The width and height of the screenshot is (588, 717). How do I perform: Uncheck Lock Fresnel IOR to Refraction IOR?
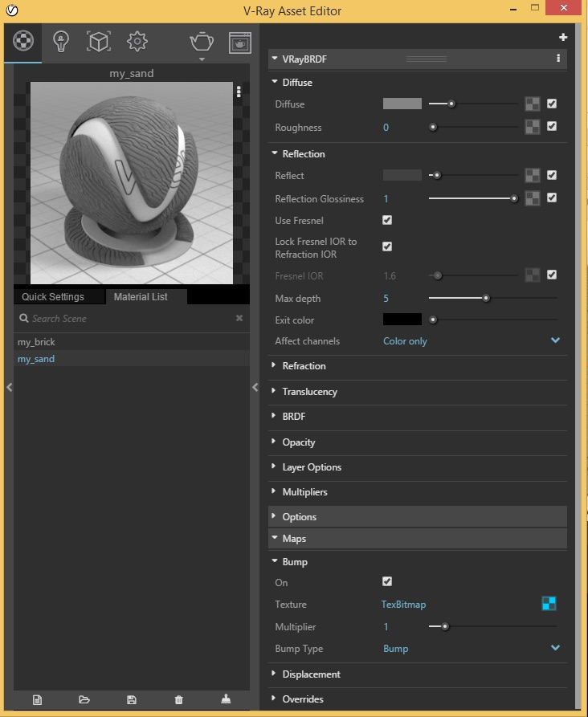(387, 246)
